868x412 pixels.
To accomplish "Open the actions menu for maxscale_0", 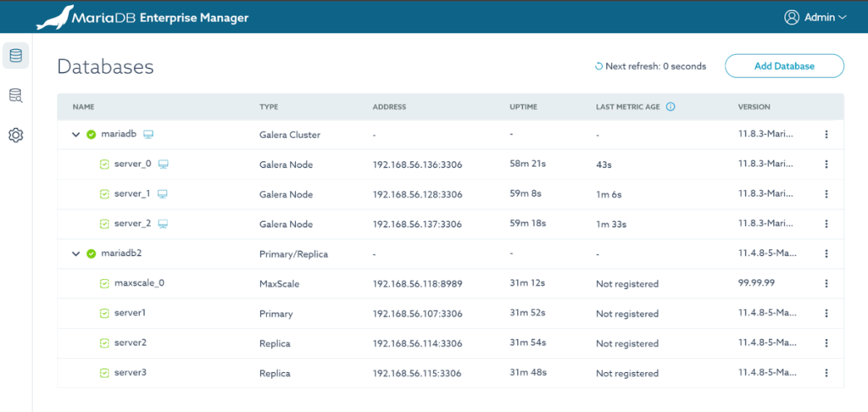I will click(x=826, y=283).
